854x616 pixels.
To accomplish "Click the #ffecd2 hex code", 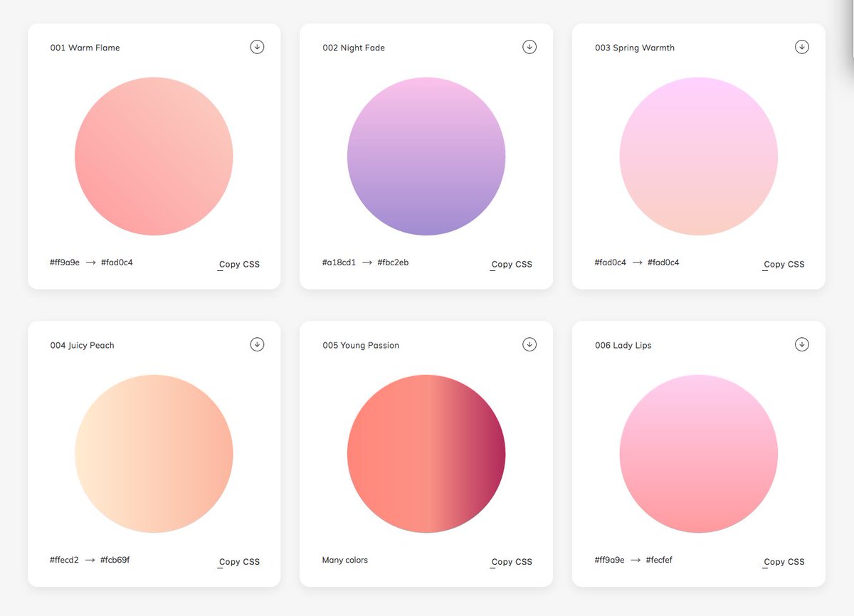I will click(64, 560).
